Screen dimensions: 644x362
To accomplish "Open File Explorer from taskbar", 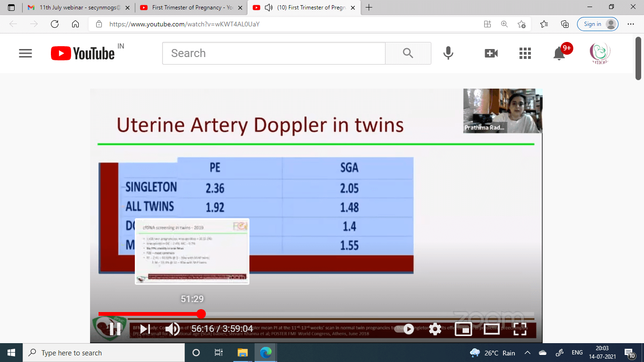I will coord(242,353).
